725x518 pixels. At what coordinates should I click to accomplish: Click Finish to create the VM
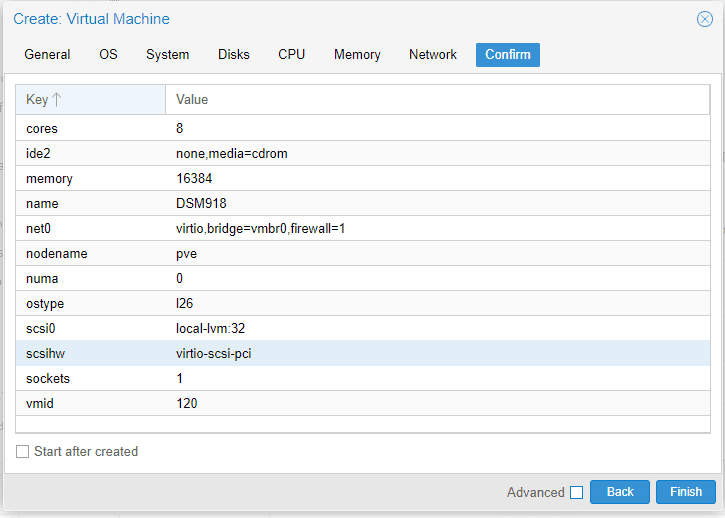[686, 492]
